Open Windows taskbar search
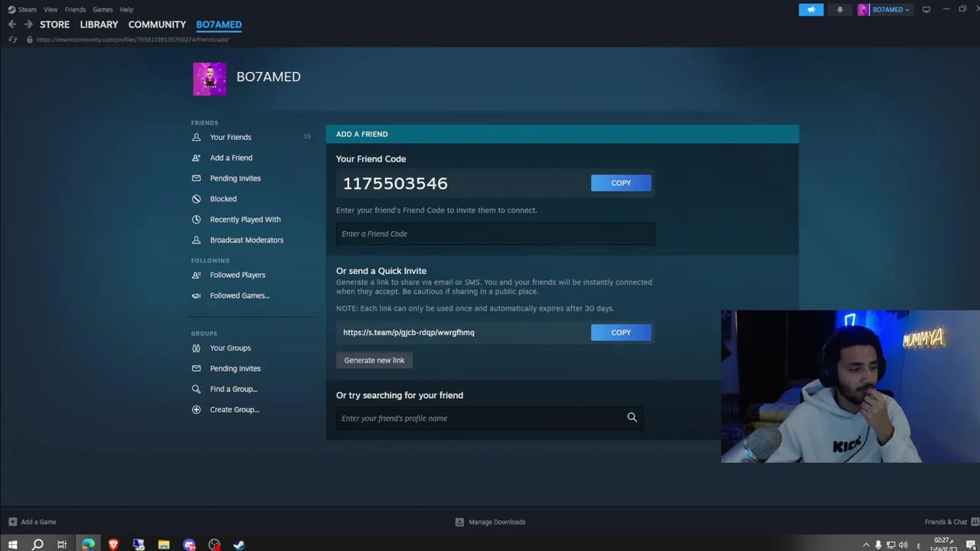Screen dimensions: 980x551 point(38,545)
